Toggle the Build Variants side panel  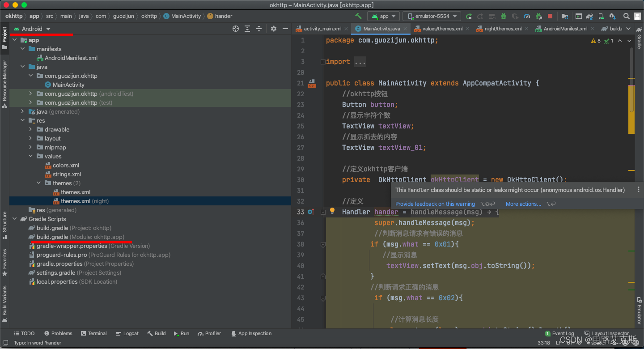tap(4, 301)
